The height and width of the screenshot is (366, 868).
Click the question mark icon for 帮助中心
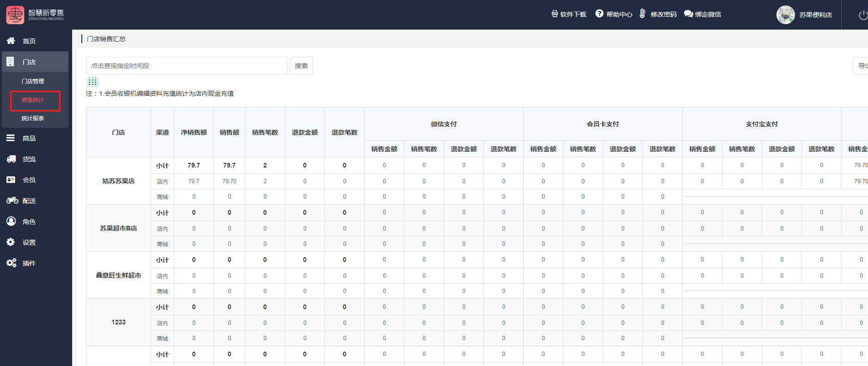pos(599,13)
